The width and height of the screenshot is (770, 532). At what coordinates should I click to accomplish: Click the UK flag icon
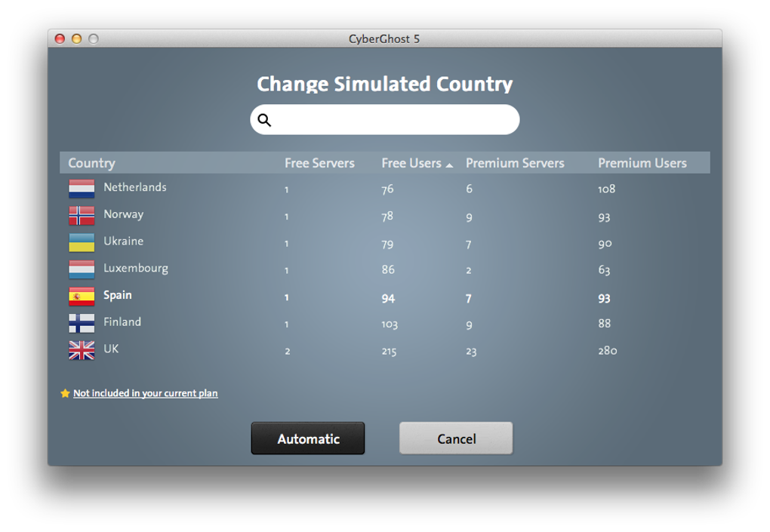point(82,350)
